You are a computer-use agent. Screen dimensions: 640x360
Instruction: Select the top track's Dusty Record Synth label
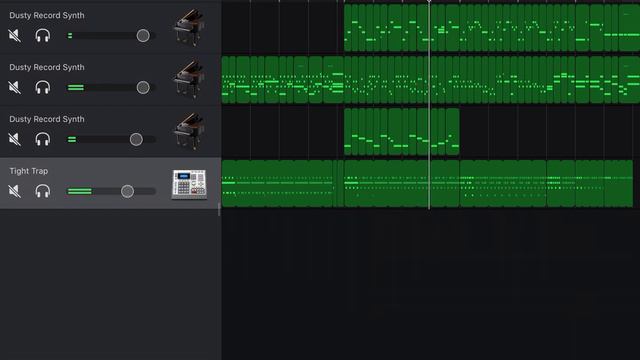[x=47, y=16]
